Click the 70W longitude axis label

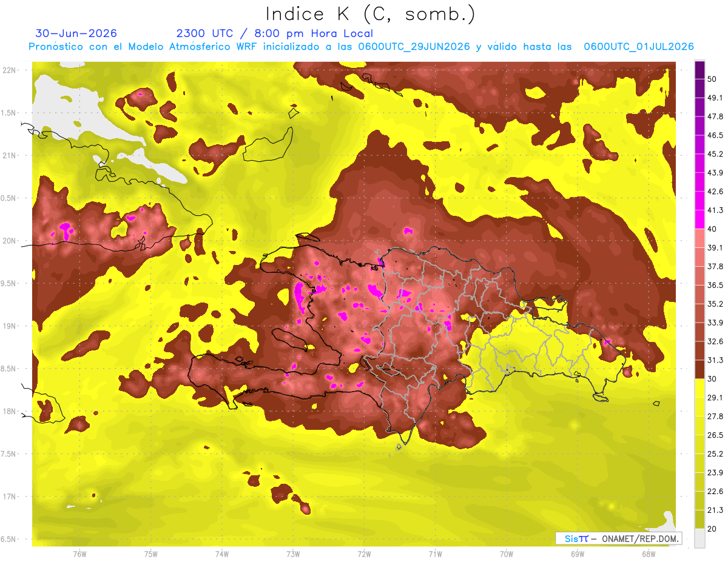pyautogui.click(x=506, y=554)
